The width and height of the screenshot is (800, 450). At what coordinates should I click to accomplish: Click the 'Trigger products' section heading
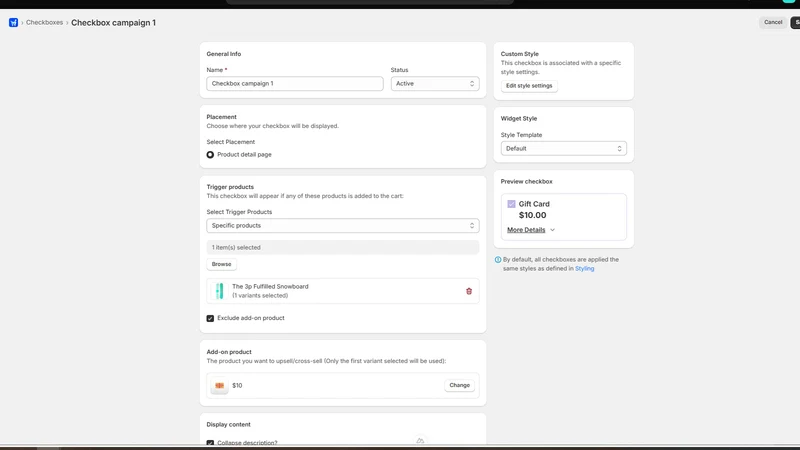pos(230,187)
